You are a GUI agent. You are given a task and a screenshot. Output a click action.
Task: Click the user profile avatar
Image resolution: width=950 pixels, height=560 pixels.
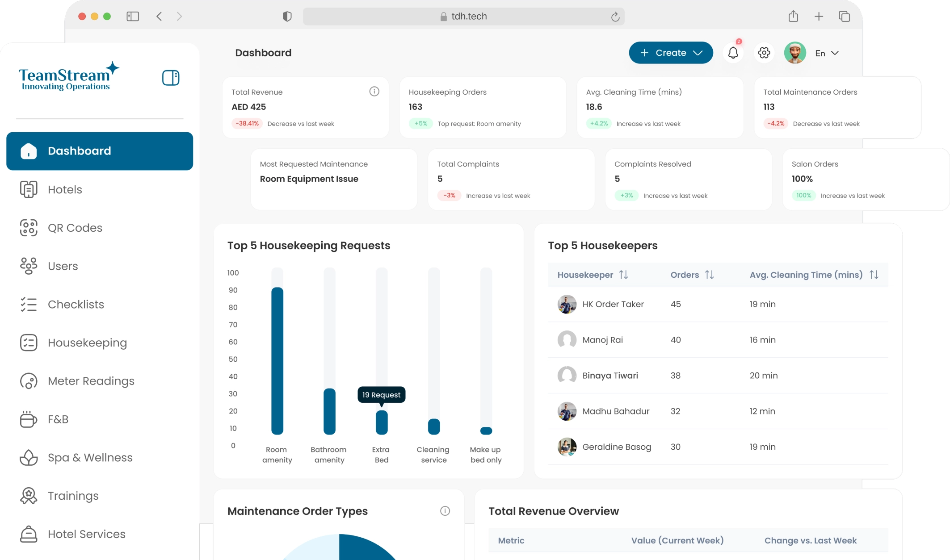795,53
